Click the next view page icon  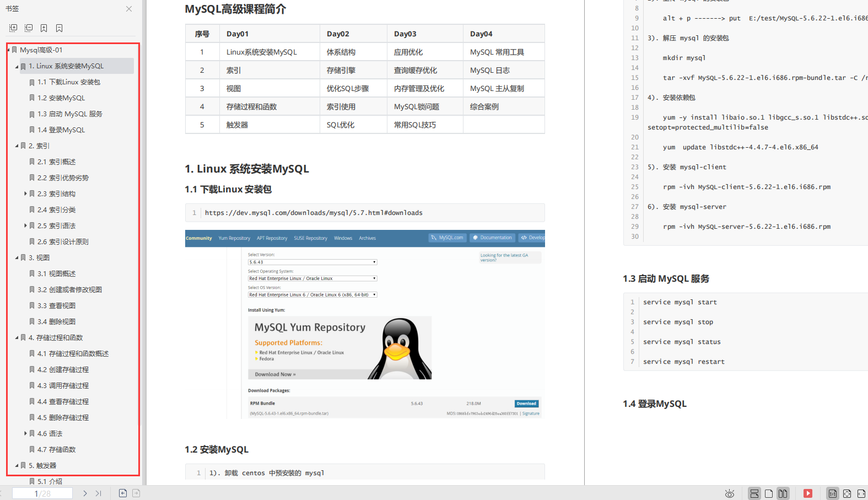point(136,493)
